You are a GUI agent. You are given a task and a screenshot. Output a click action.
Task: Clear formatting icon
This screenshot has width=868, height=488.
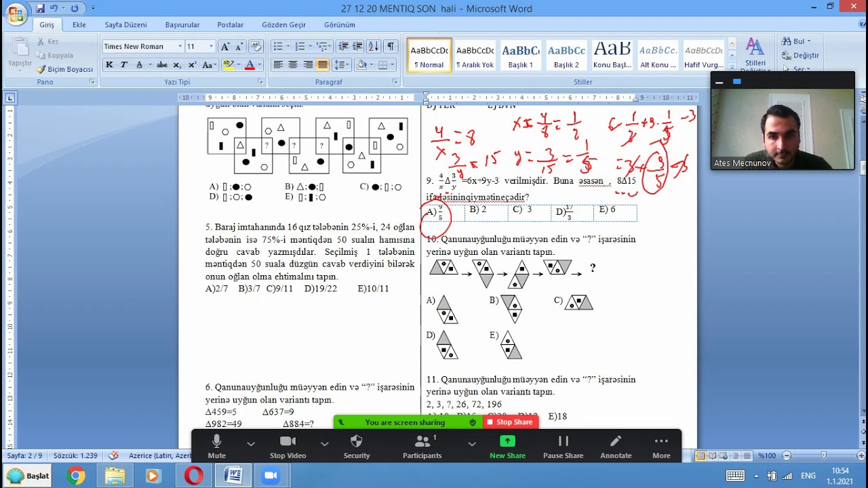coord(256,46)
